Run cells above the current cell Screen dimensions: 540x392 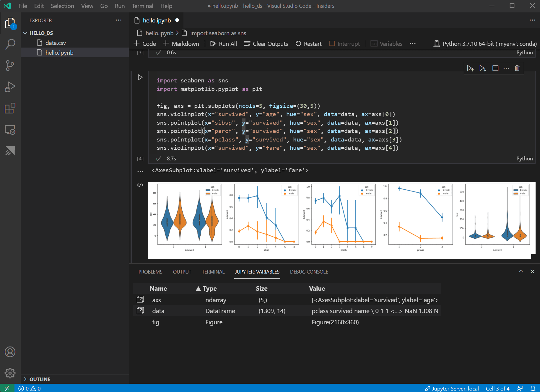[x=470, y=68]
